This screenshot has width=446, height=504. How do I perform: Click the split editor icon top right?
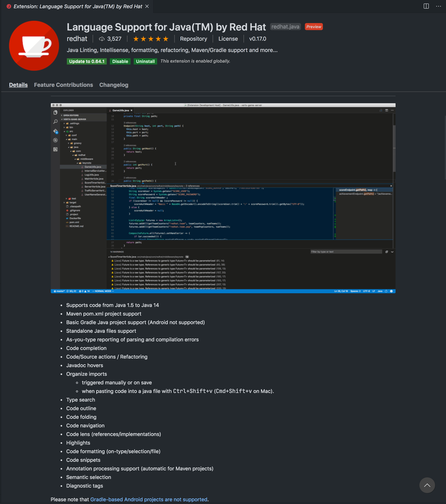(426, 6)
